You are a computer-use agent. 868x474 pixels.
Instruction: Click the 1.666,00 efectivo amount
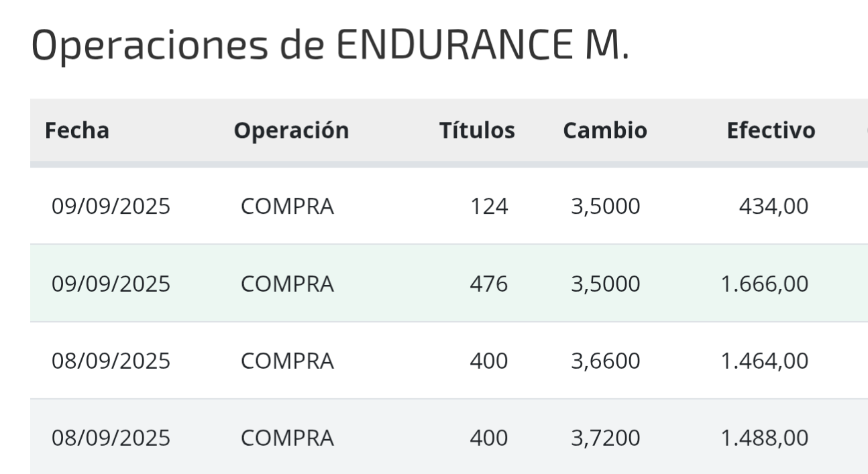click(x=765, y=284)
